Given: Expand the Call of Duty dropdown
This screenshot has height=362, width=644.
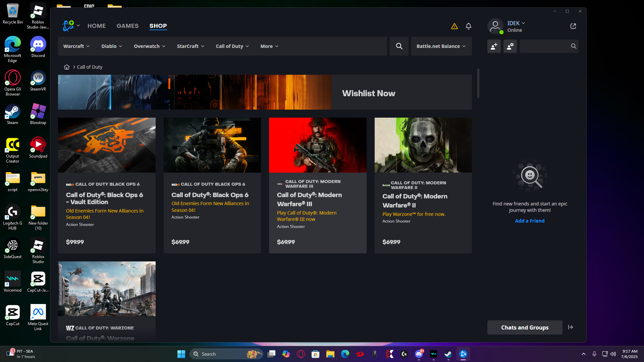Looking at the screenshot, I should point(232,46).
